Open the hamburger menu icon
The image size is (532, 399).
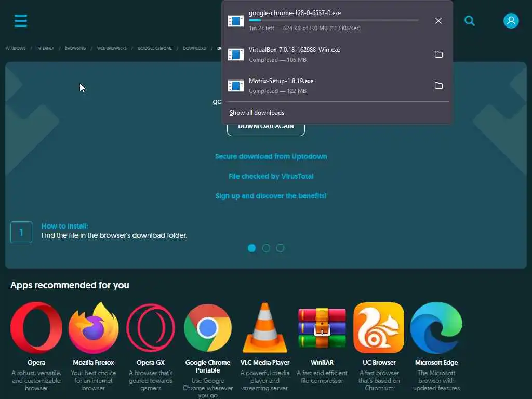(21, 21)
